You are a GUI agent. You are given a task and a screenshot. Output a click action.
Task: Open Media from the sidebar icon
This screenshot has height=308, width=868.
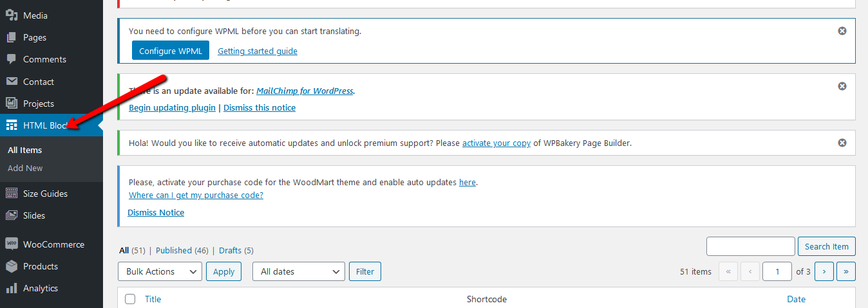click(x=12, y=15)
